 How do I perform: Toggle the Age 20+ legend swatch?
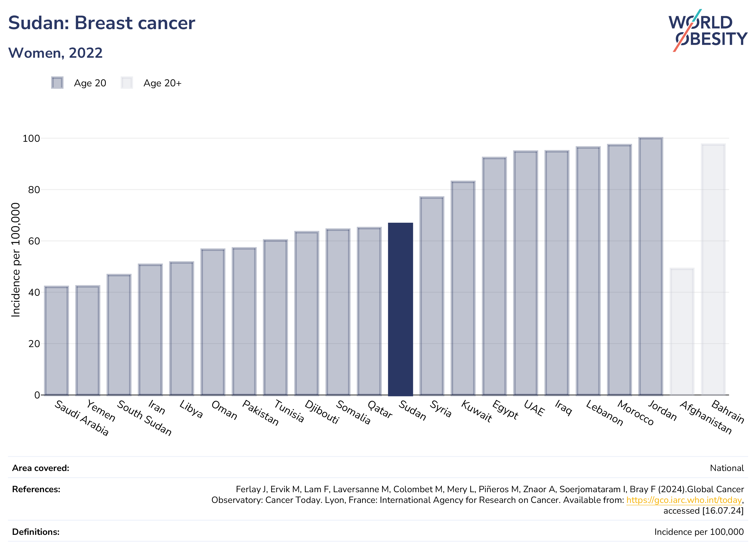click(x=127, y=83)
